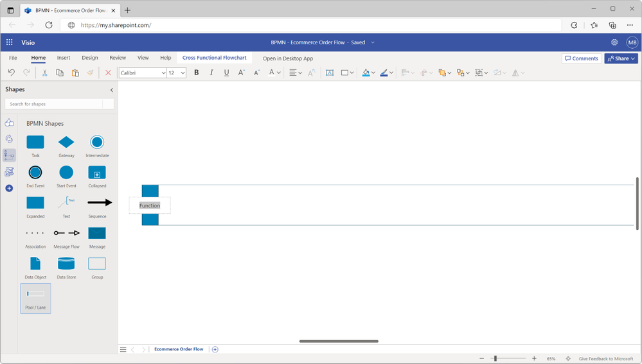Screen dimensions: 642x364
Task: Pick the Text annotation shape
Action: 66,207
